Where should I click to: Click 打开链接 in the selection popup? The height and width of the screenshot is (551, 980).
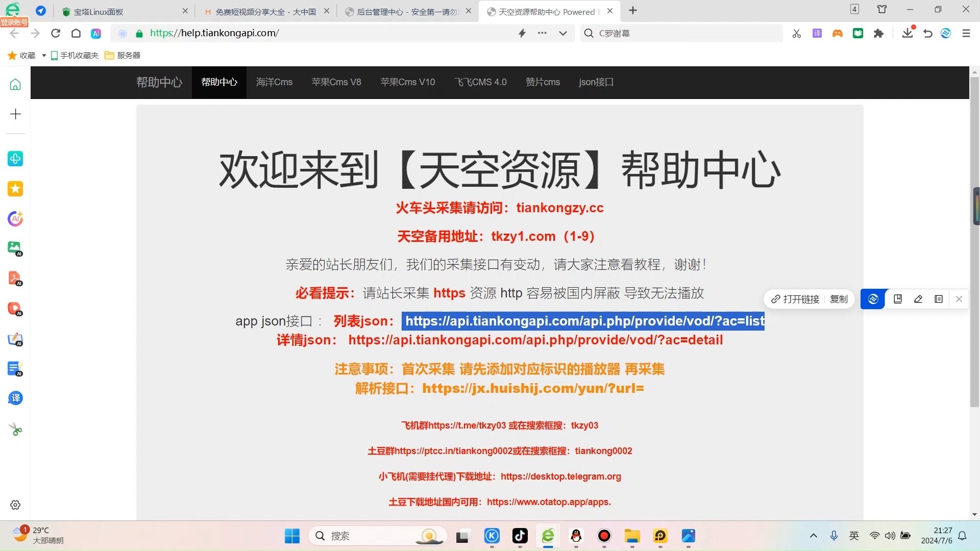(795, 299)
